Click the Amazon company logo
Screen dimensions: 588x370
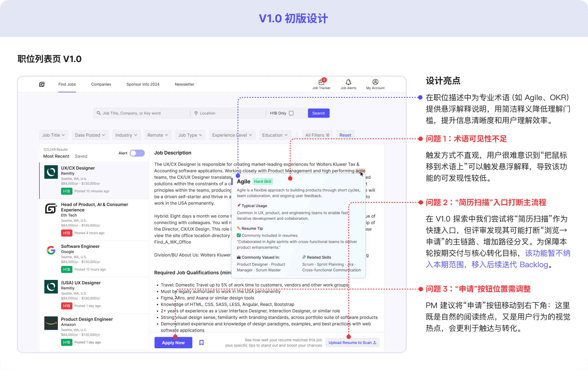[x=51, y=323]
